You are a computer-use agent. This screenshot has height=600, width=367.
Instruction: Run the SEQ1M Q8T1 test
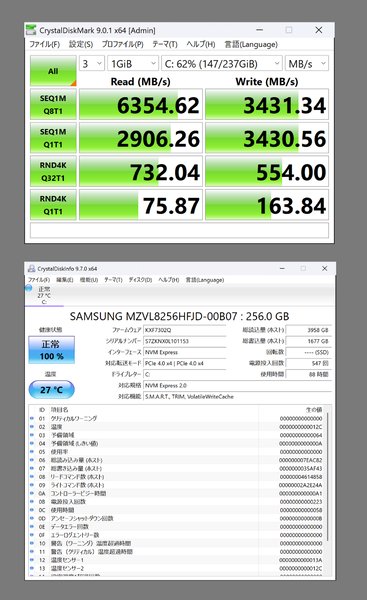tap(53, 104)
